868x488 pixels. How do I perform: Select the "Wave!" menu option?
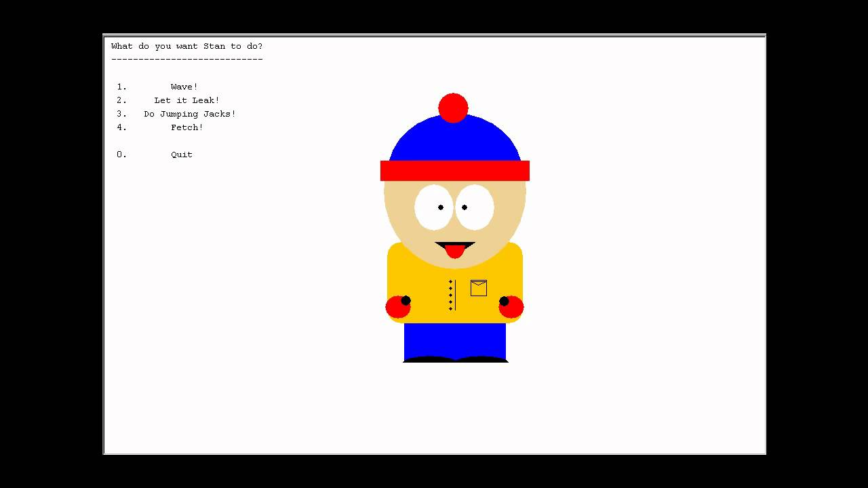184,87
